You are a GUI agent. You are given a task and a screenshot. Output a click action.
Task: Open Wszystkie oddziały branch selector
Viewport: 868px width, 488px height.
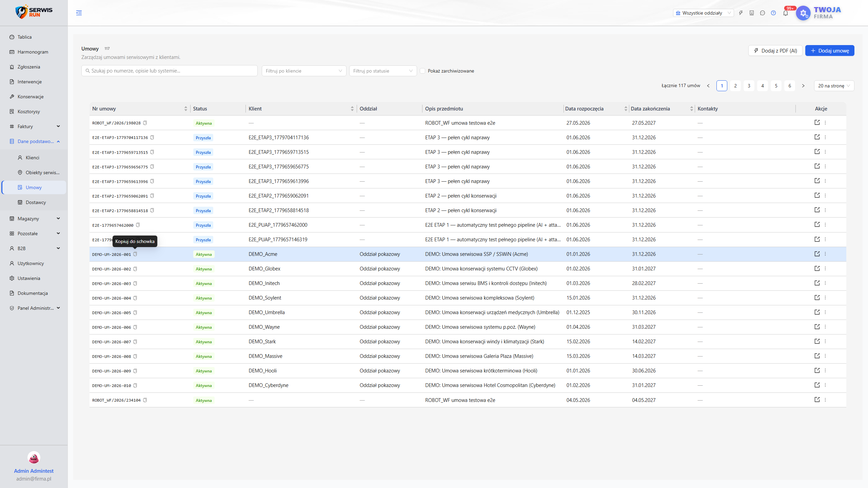703,13
